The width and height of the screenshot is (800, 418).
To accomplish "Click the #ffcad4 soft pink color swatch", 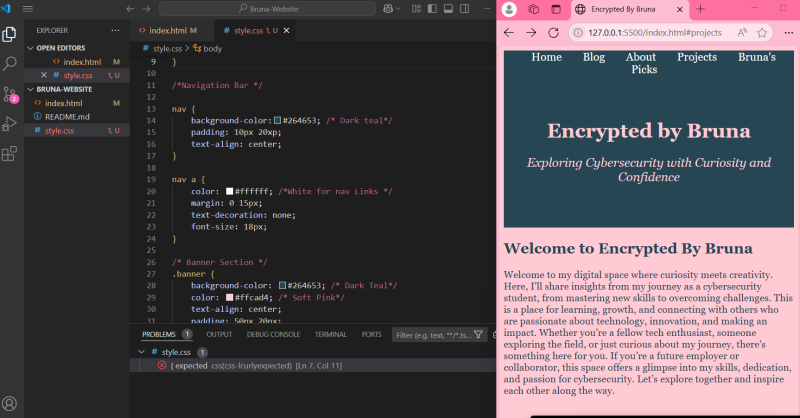I will click(230, 298).
